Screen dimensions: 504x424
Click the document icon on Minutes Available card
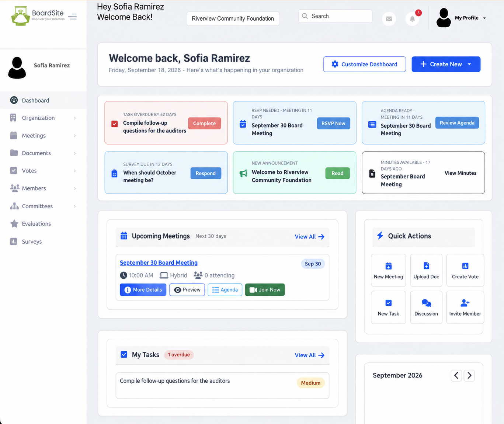coord(372,173)
